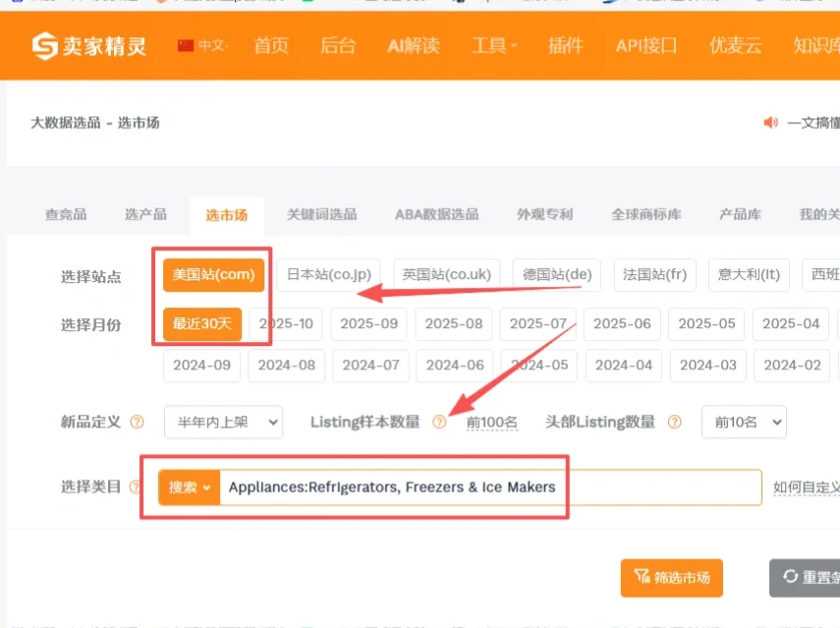Switch to the 产品库 tab
Viewport: 840px width, 628px height.
tap(740, 215)
